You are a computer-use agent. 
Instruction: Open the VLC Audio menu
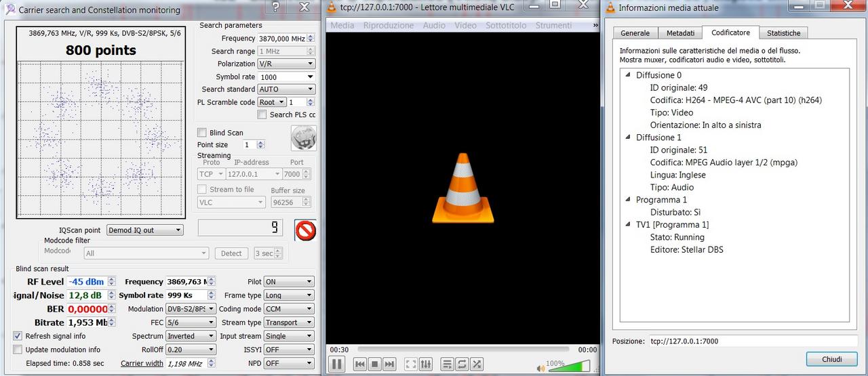click(x=434, y=25)
